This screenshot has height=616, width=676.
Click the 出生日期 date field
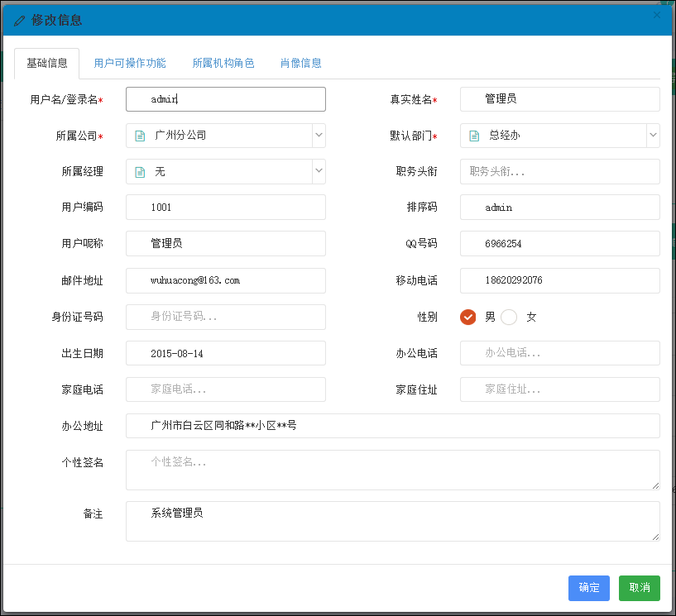(226, 353)
